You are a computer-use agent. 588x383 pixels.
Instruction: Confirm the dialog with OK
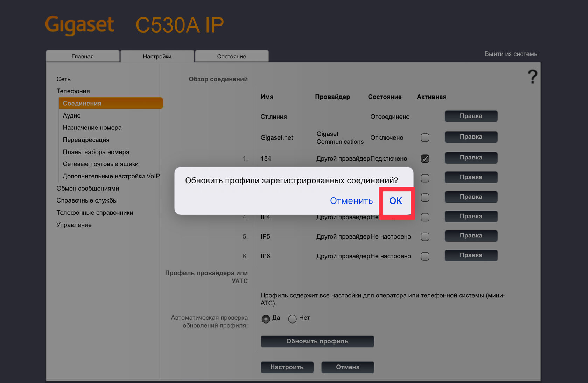[396, 201]
